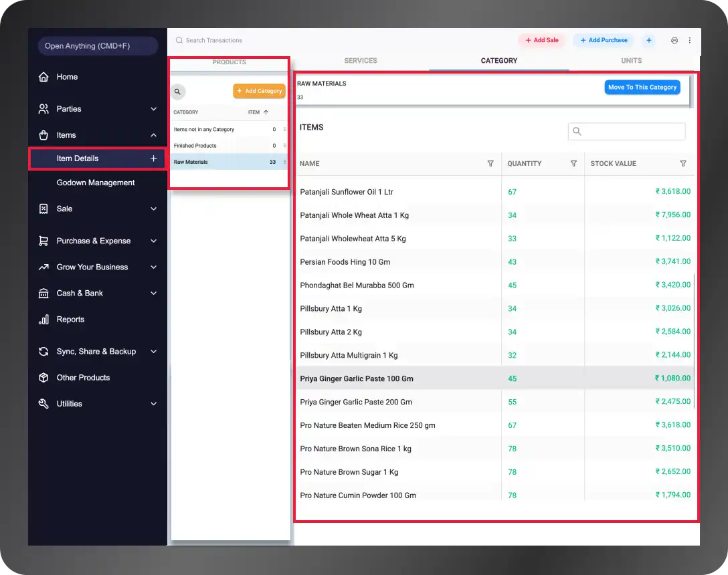The height and width of the screenshot is (575, 728).
Task: Collapse the Items menu chevron
Action: [154, 135]
